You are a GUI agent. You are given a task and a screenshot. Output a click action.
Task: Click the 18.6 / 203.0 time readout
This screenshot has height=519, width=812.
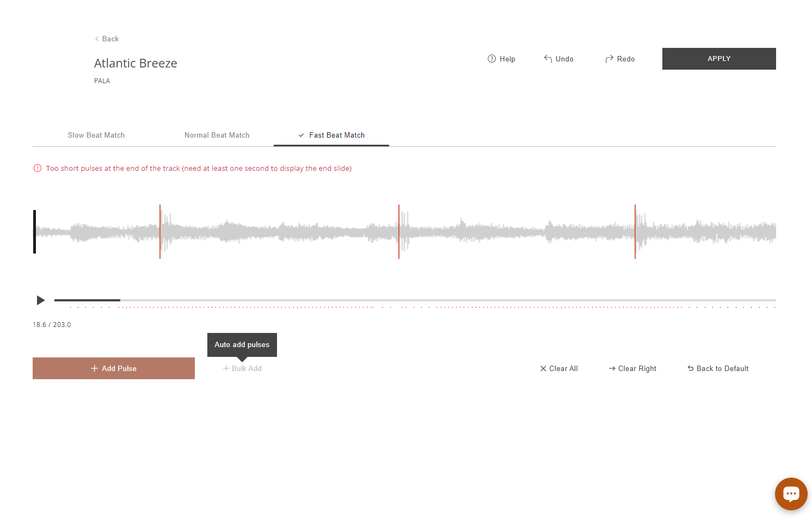click(x=52, y=325)
